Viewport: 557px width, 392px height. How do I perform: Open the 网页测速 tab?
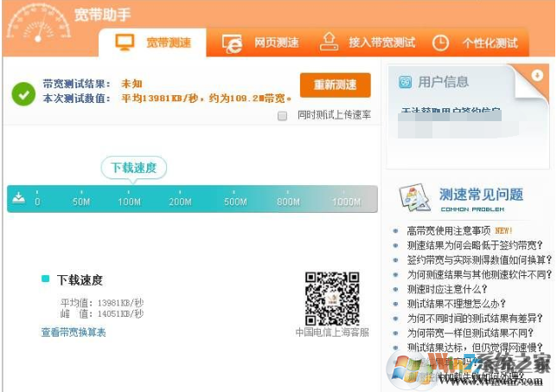(260, 43)
